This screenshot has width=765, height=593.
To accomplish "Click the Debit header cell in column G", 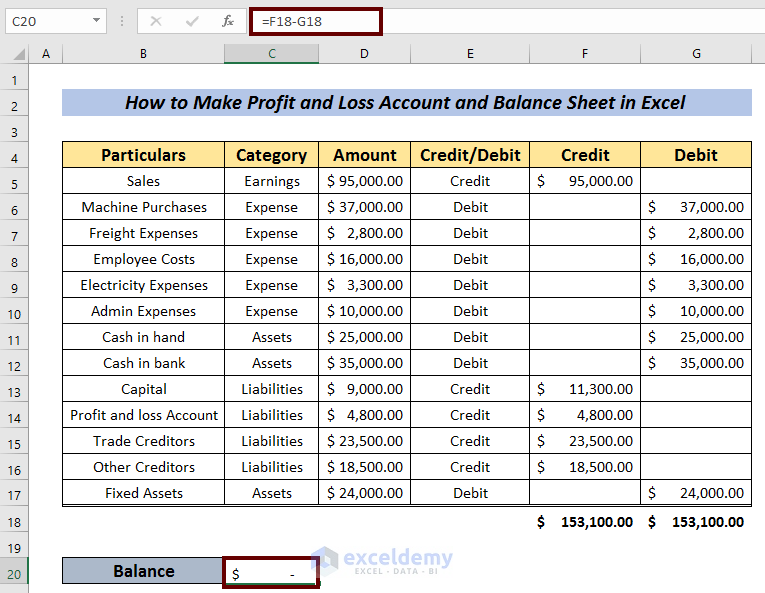I will pyautogui.click(x=696, y=155).
